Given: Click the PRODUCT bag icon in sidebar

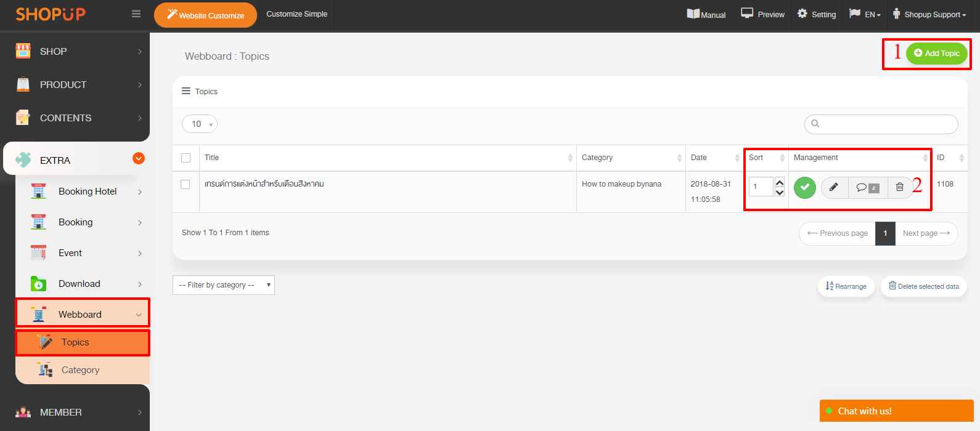Looking at the screenshot, I should coord(23,84).
